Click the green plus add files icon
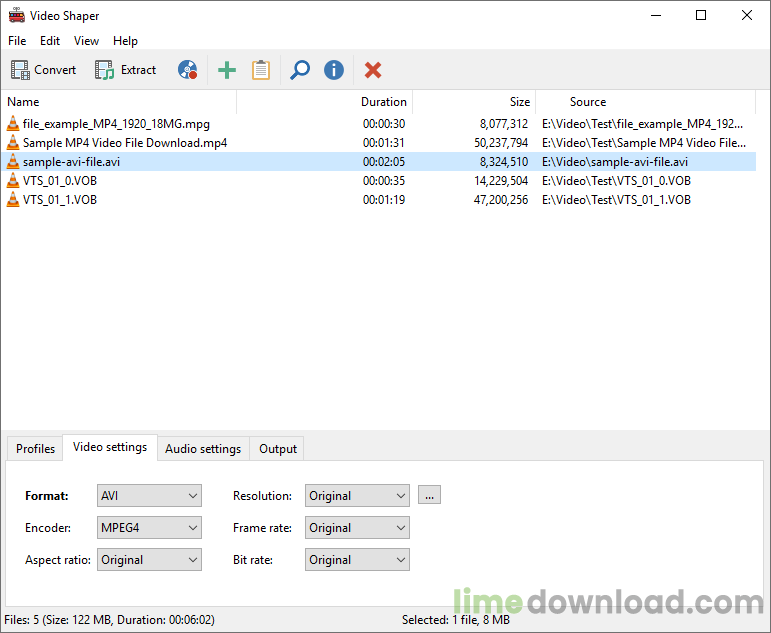This screenshot has width=771, height=633. 227,70
